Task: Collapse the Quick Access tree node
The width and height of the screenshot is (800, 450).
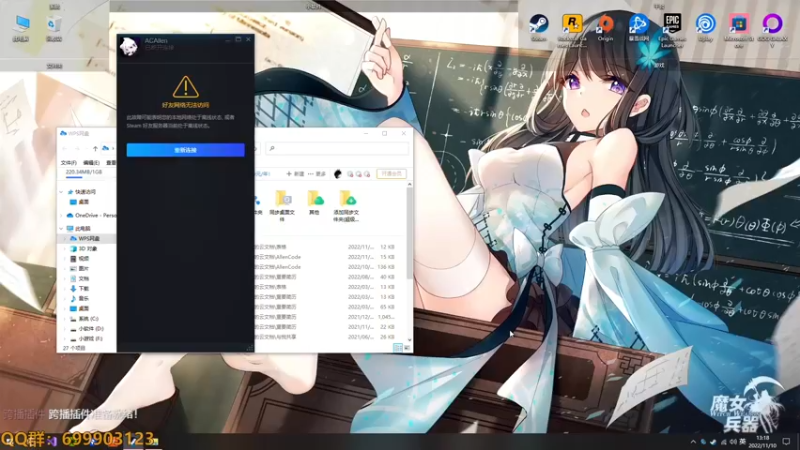Action: [62, 192]
